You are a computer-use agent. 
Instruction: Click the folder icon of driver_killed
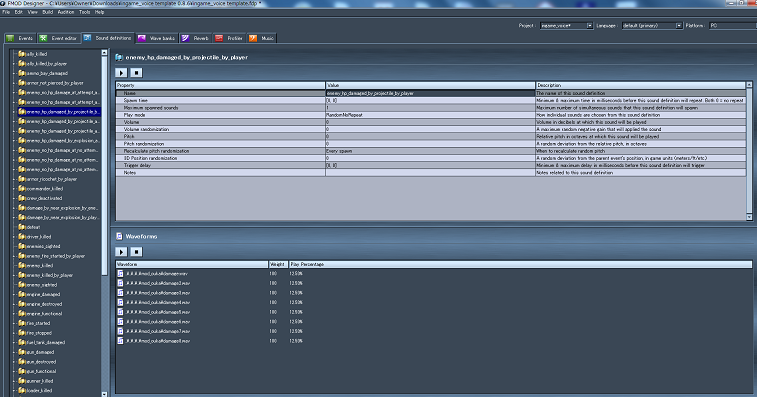pyautogui.click(x=21, y=236)
